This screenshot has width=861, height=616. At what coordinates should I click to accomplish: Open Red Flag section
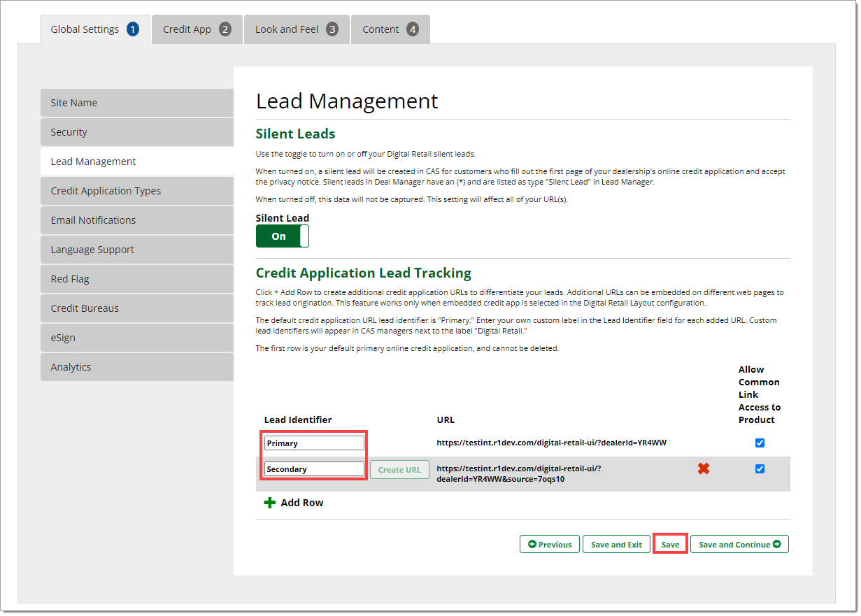137,279
